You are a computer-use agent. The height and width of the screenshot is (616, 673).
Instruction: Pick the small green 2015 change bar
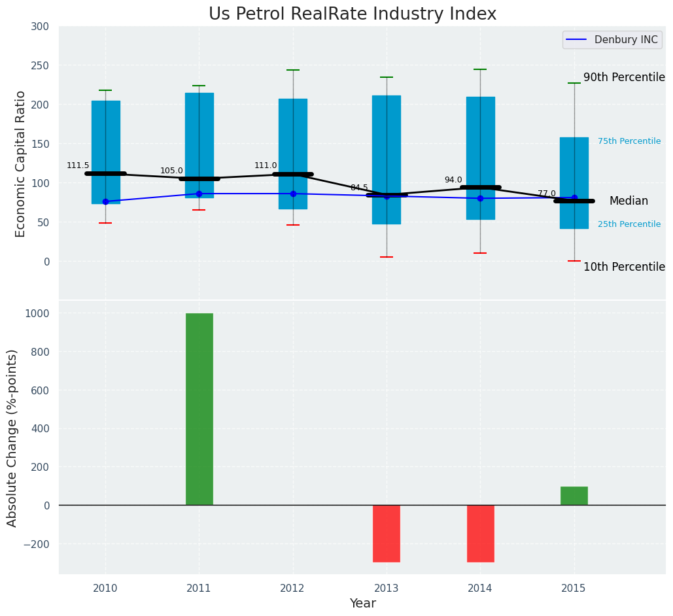click(574, 496)
